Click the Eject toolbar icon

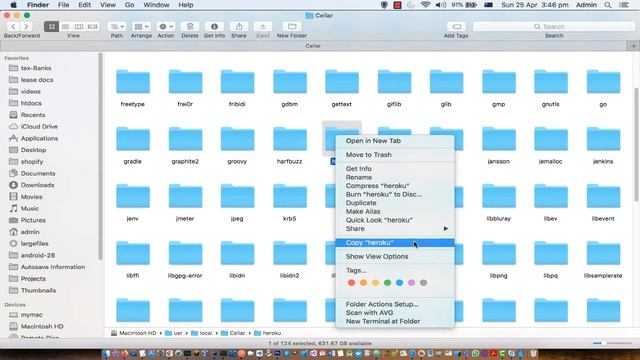[x=263, y=27]
